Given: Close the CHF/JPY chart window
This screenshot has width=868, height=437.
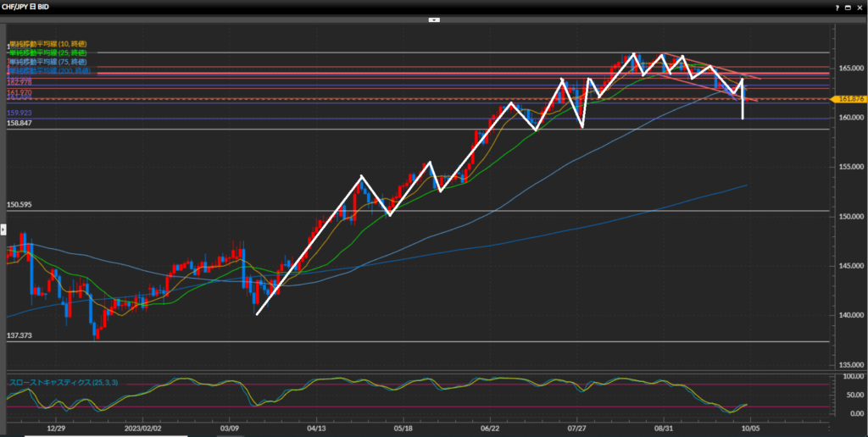Looking at the screenshot, I should pos(858,6).
